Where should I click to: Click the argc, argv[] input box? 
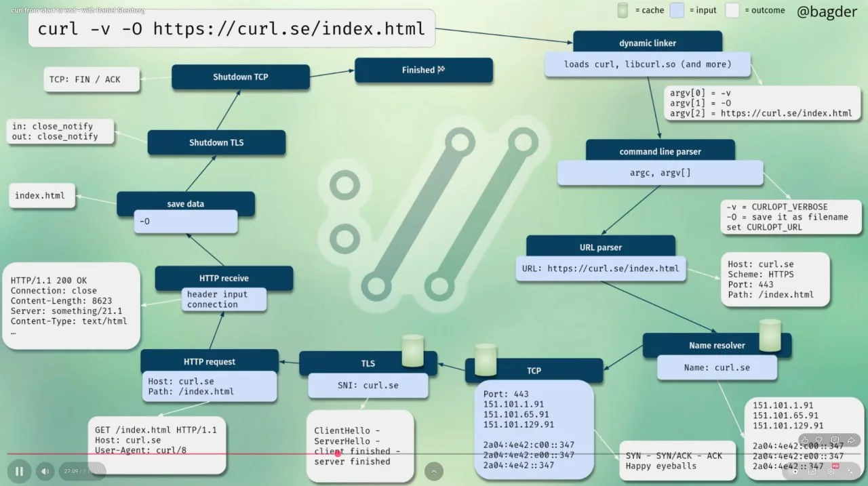click(660, 173)
